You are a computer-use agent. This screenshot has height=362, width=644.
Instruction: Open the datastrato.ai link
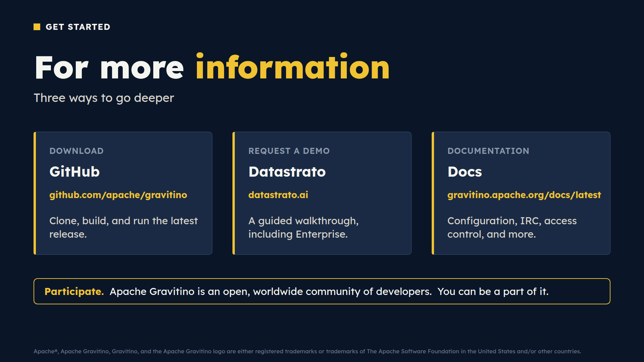(278, 195)
